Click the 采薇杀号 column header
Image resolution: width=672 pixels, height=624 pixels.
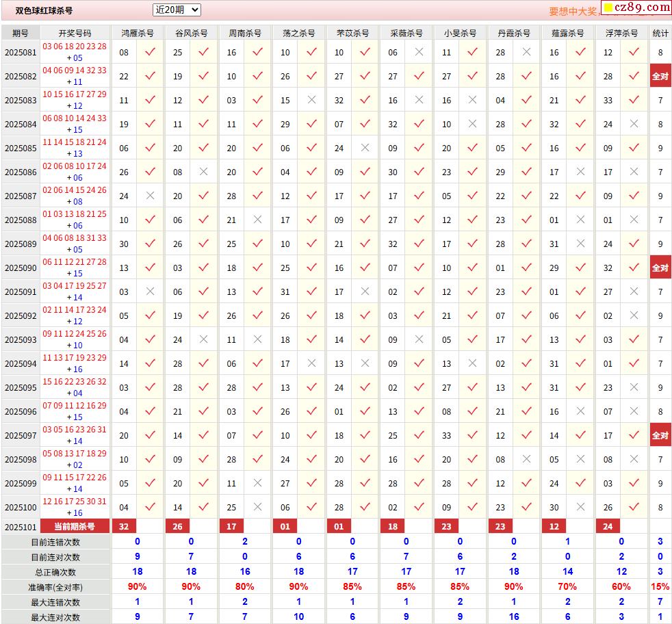pos(406,33)
